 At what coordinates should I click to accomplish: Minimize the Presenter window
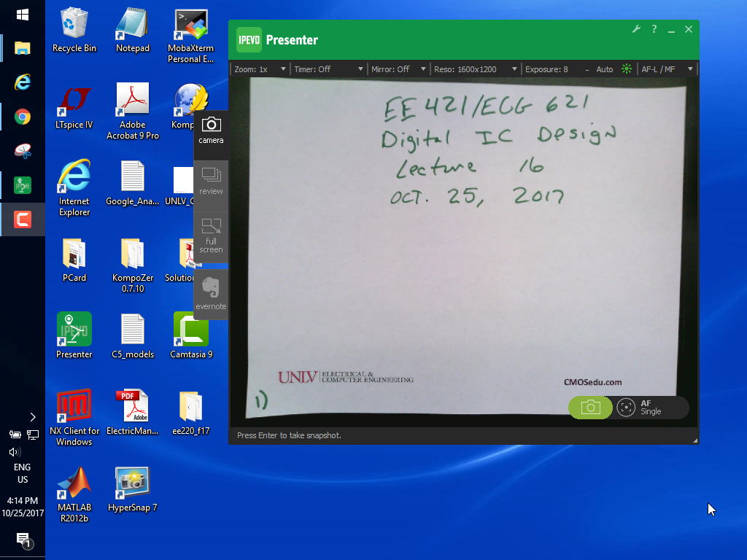671,29
